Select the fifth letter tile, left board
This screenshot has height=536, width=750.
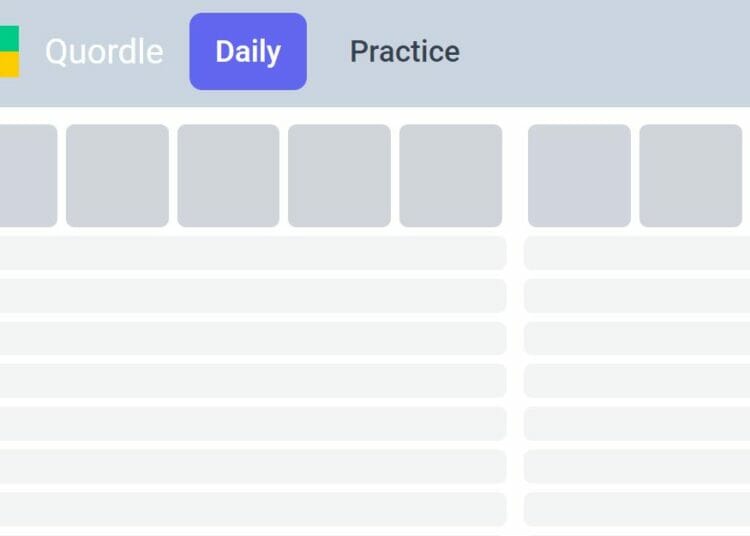[451, 175]
